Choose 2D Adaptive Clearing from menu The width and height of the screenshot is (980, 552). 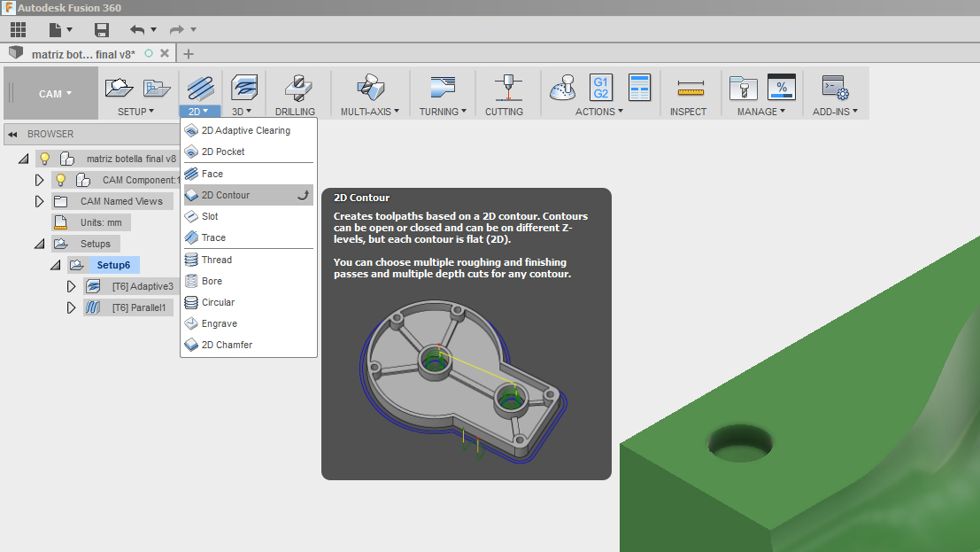[248, 130]
